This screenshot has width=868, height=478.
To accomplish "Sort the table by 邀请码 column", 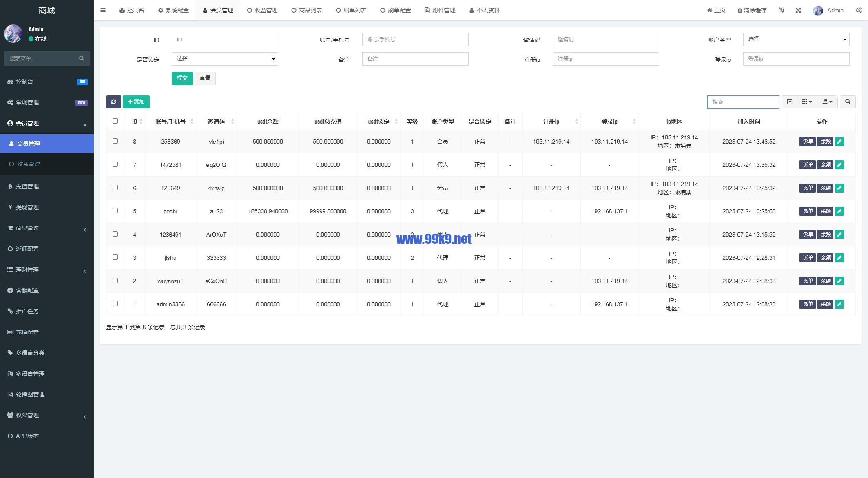I will (x=216, y=122).
